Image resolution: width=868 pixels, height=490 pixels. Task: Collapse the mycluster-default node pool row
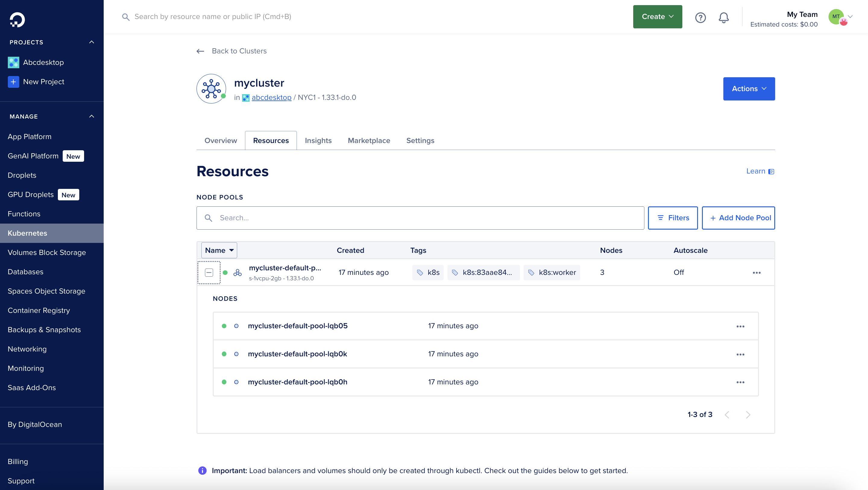click(209, 272)
